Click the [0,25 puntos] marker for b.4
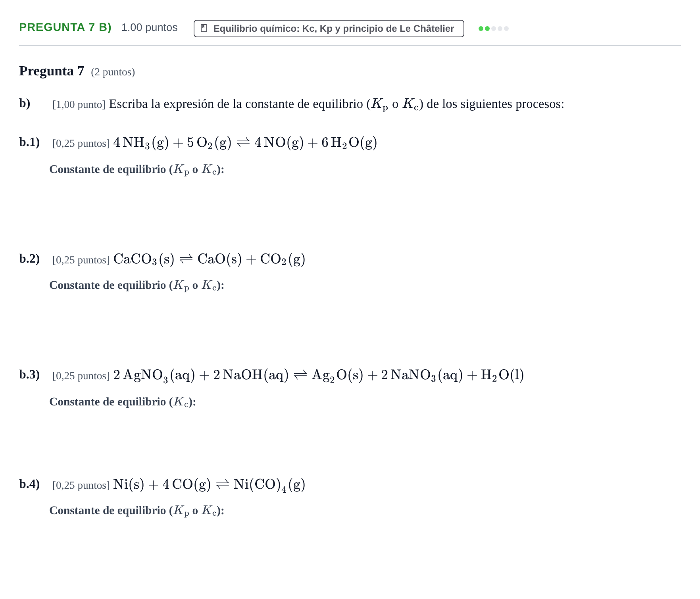Screen dimensions: 700x599 pyautogui.click(x=81, y=485)
